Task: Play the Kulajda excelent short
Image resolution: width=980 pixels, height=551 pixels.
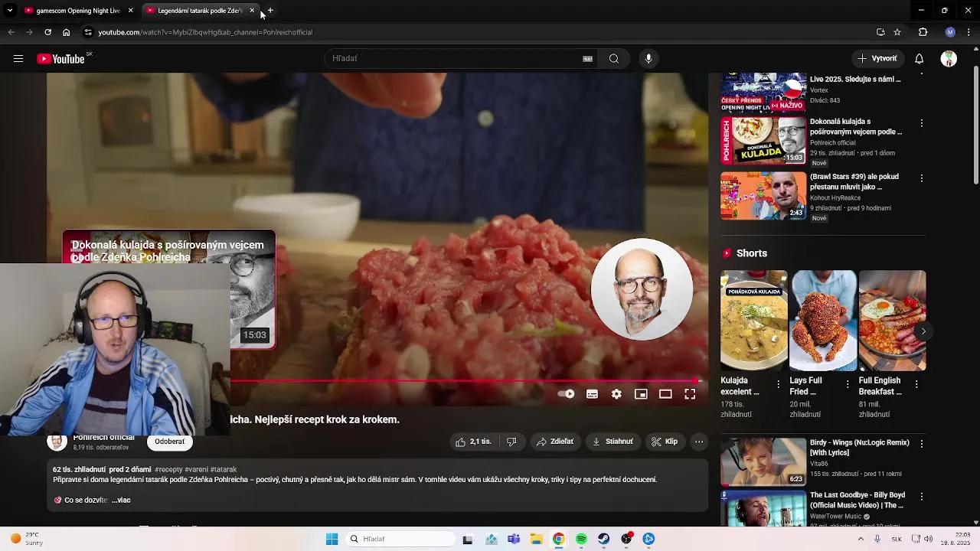Action: (754, 321)
